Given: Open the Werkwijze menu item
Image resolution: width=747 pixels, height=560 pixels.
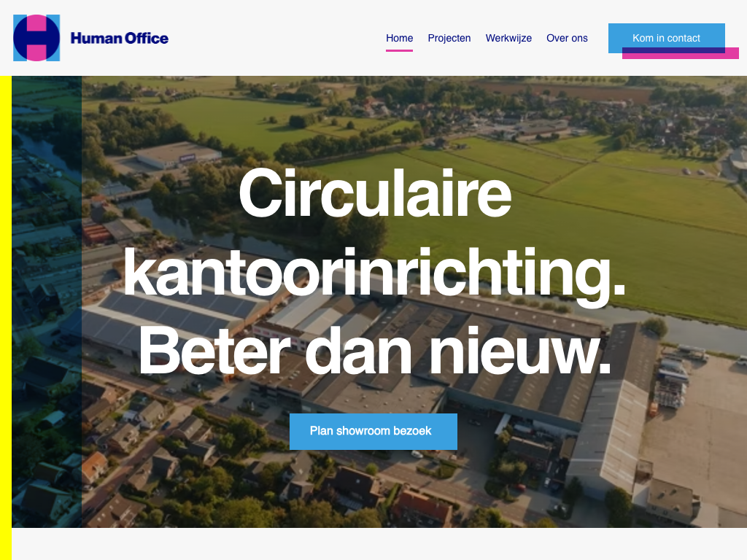Looking at the screenshot, I should pos(508,38).
